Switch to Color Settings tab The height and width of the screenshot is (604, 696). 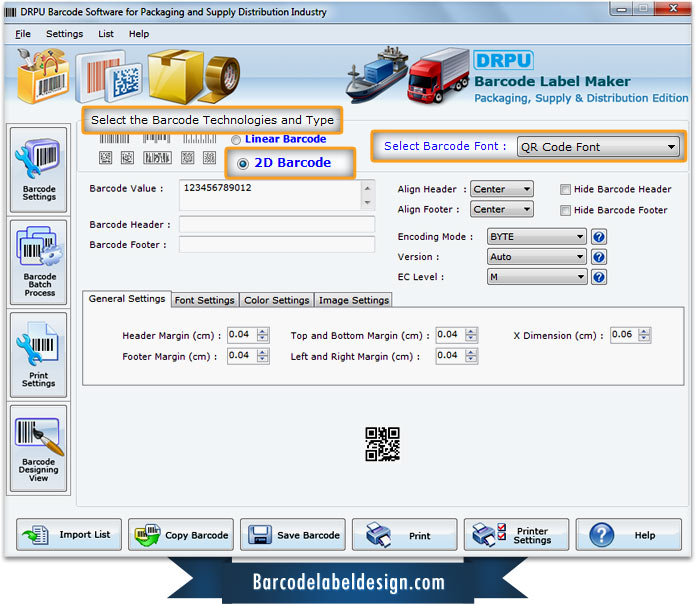[277, 300]
